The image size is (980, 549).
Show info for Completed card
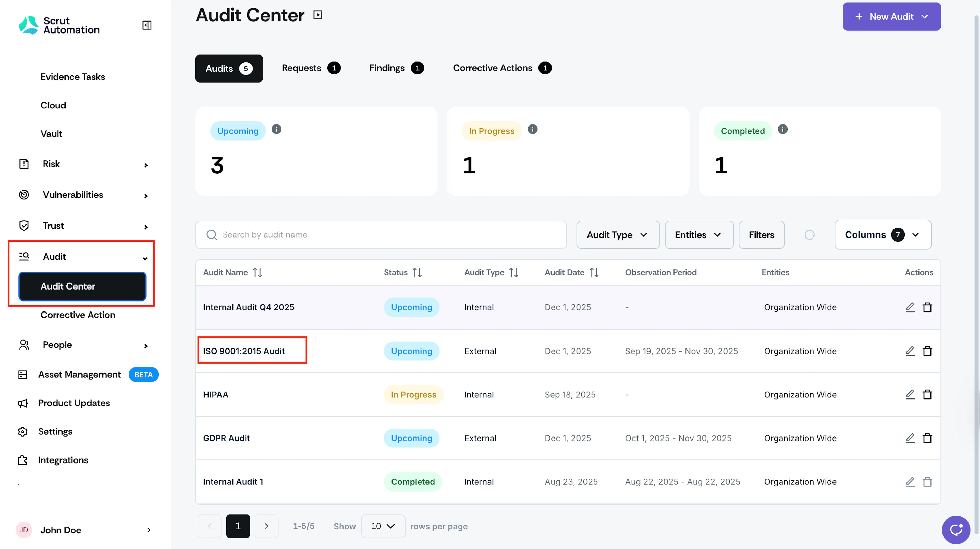782,129
